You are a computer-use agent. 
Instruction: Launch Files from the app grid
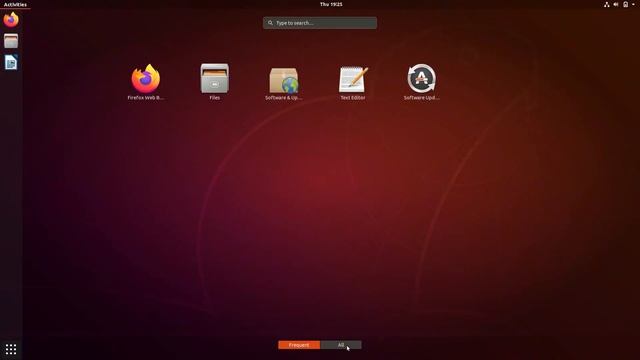(x=215, y=78)
